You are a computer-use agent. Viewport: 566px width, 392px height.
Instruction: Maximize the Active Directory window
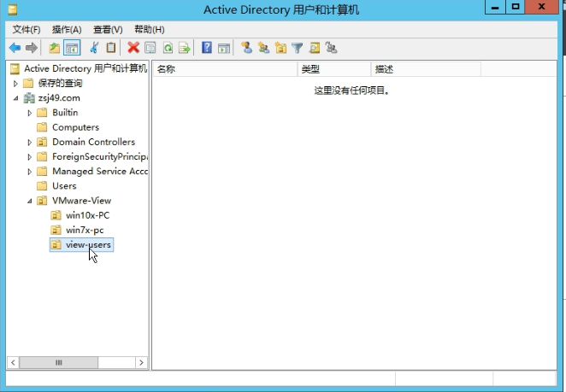pyautogui.click(x=516, y=7)
